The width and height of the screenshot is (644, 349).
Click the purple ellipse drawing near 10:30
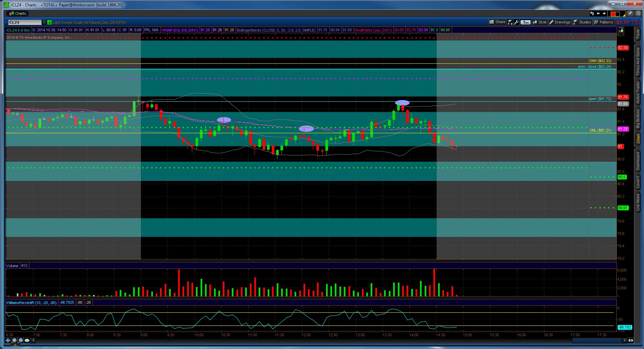(224, 120)
